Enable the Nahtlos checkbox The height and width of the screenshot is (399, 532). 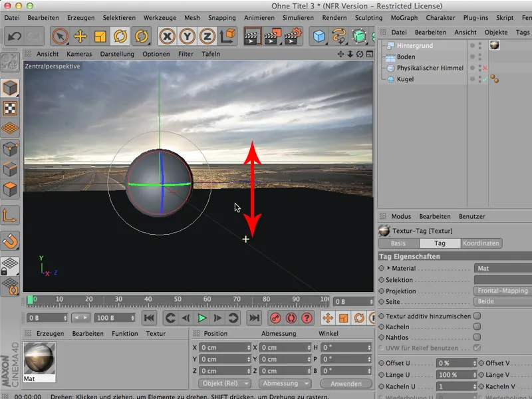(x=477, y=337)
